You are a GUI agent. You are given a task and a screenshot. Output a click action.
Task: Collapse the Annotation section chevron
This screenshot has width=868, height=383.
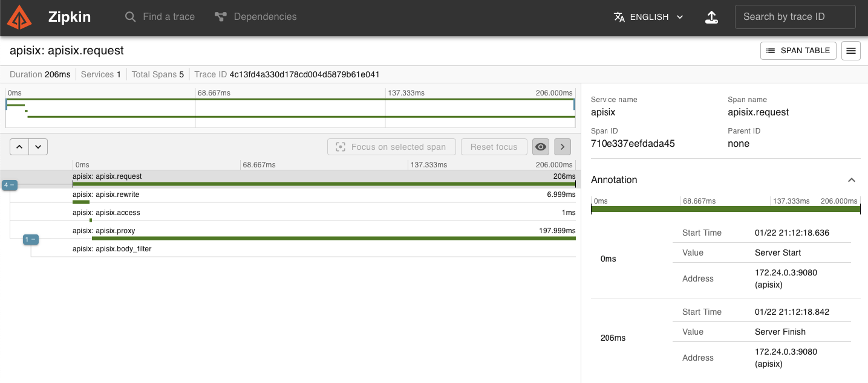click(852, 180)
